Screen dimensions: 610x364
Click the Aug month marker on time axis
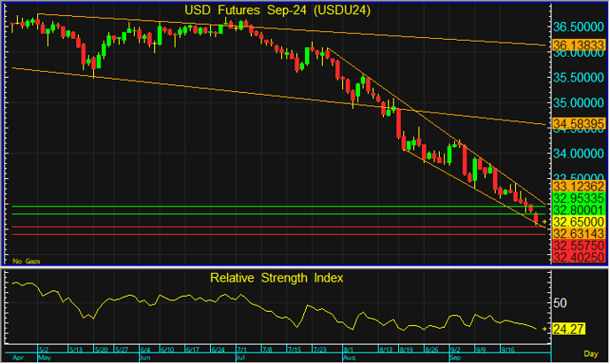tap(348, 359)
